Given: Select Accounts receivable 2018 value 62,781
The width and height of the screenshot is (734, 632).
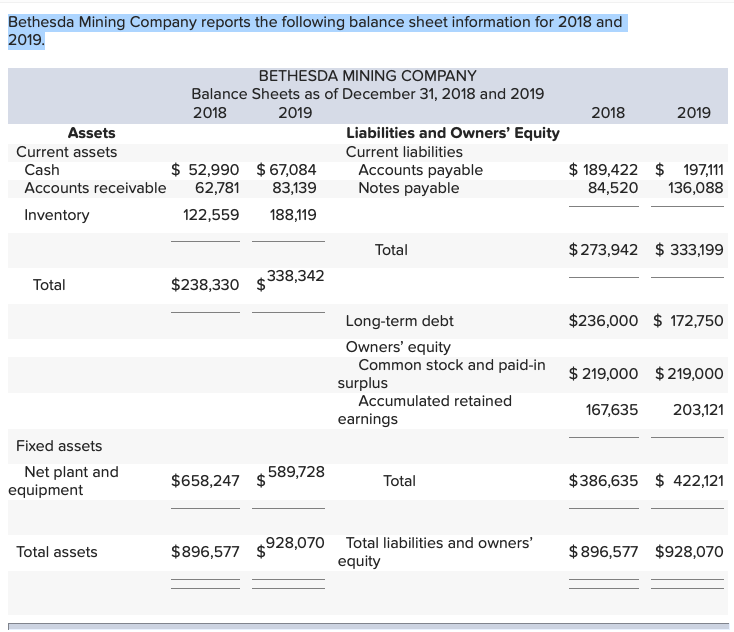Looking at the screenshot, I should coord(217,188).
